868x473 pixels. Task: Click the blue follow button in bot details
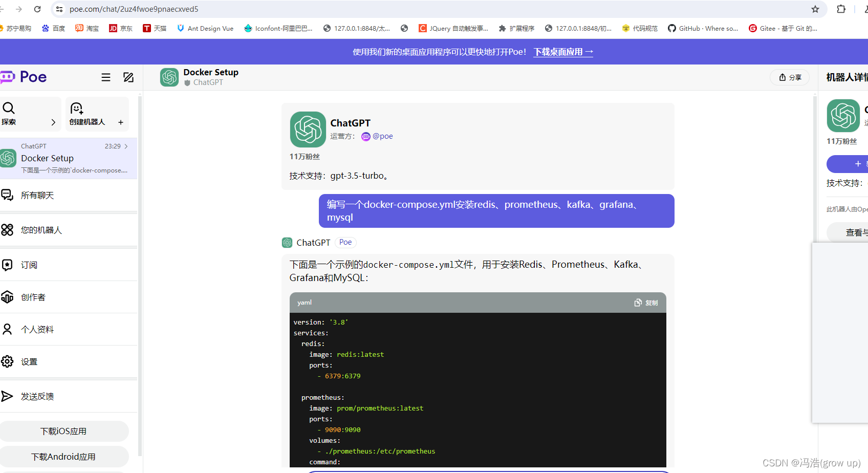tap(848, 164)
